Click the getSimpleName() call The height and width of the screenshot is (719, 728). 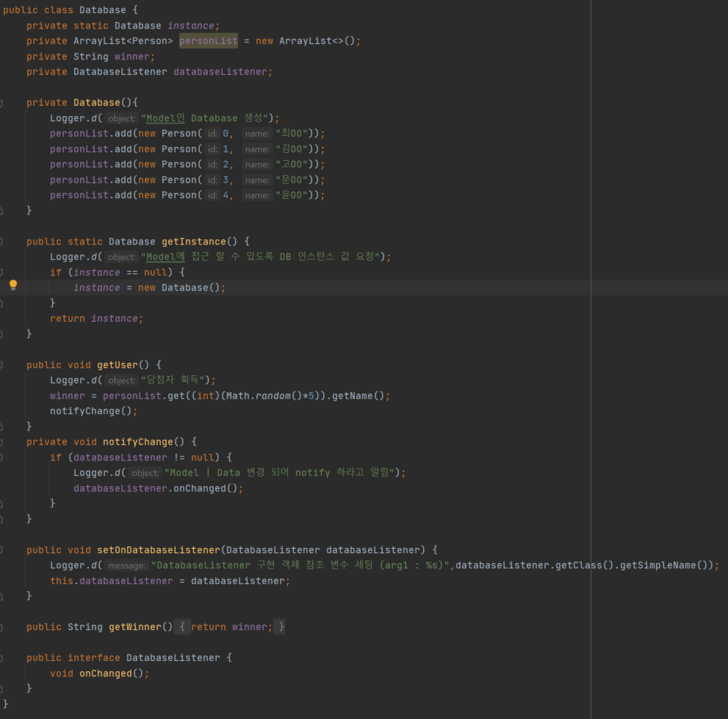pyautogui.click(x=663, y=566)
